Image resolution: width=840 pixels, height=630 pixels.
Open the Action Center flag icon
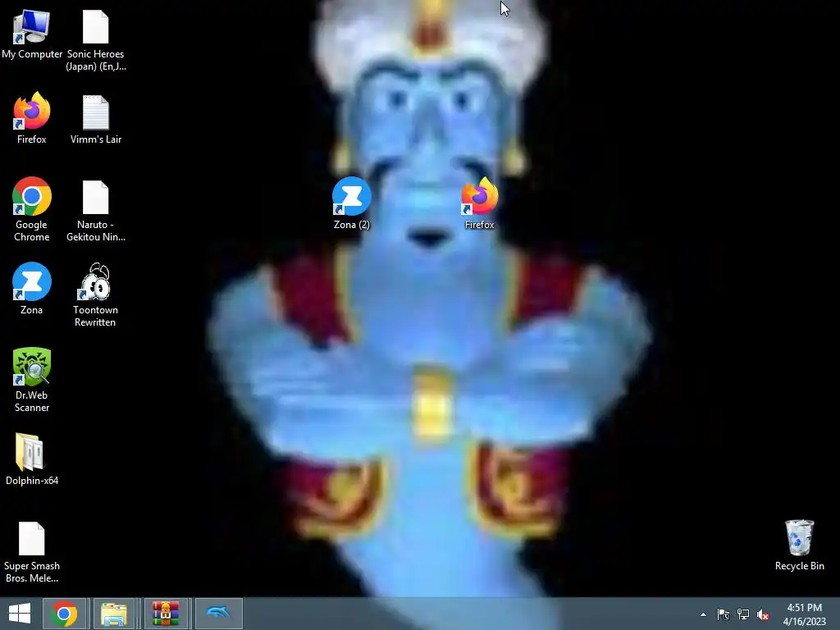coord(724,614)
